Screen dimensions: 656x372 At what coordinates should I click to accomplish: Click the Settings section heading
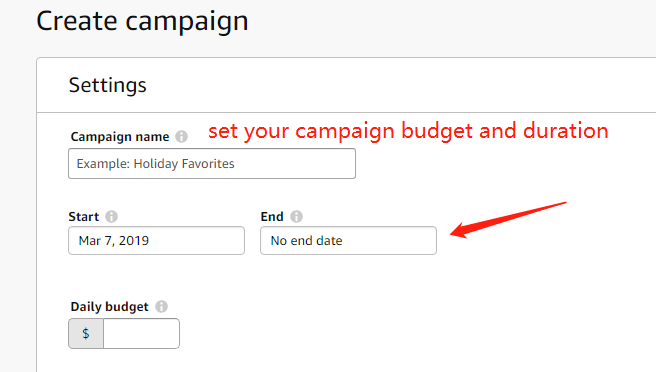tap(108, 85)
